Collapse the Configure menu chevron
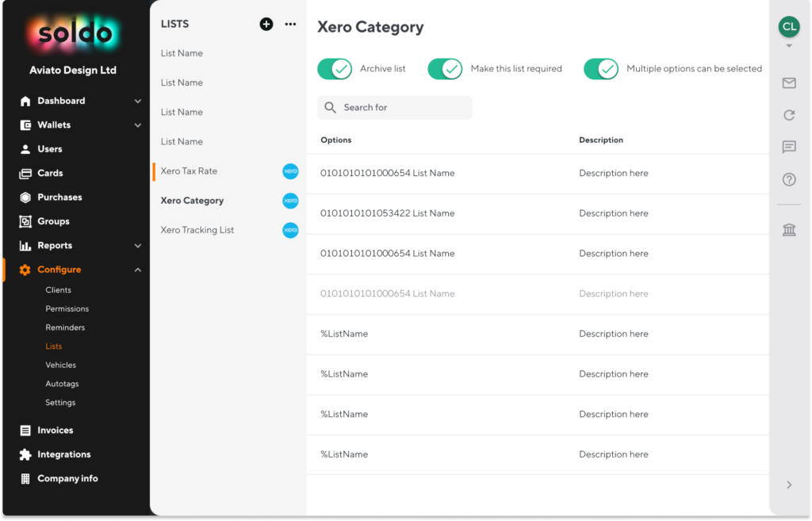The image size is (812, 521). tap(138, 270)
